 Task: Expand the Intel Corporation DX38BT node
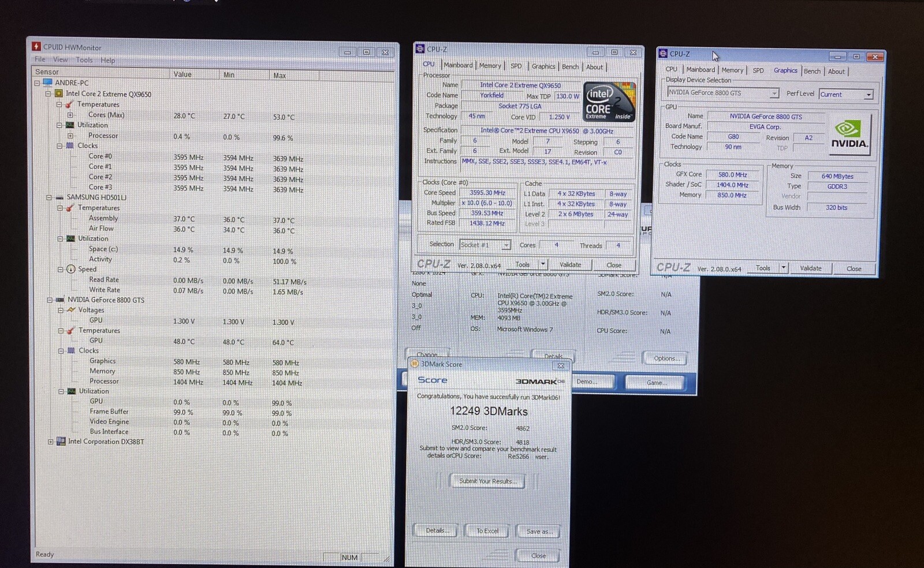coord(50,442)
